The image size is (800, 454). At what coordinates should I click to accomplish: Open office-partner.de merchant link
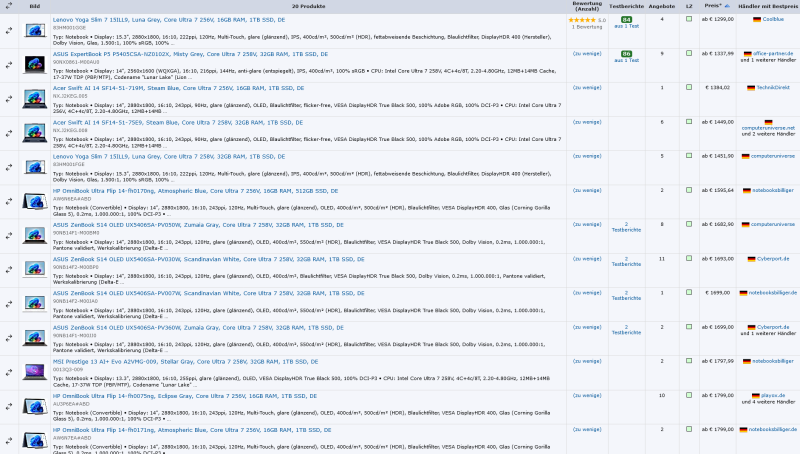[x=773, y=53]
